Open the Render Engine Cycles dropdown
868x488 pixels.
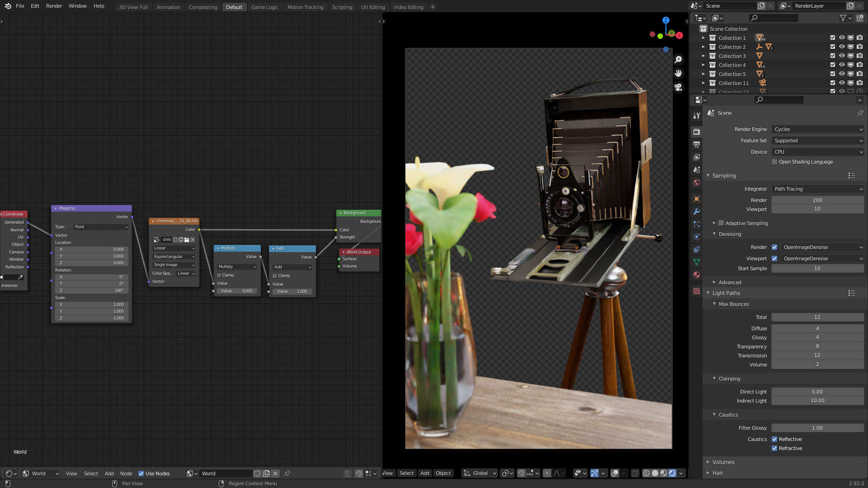pos(818,129)
